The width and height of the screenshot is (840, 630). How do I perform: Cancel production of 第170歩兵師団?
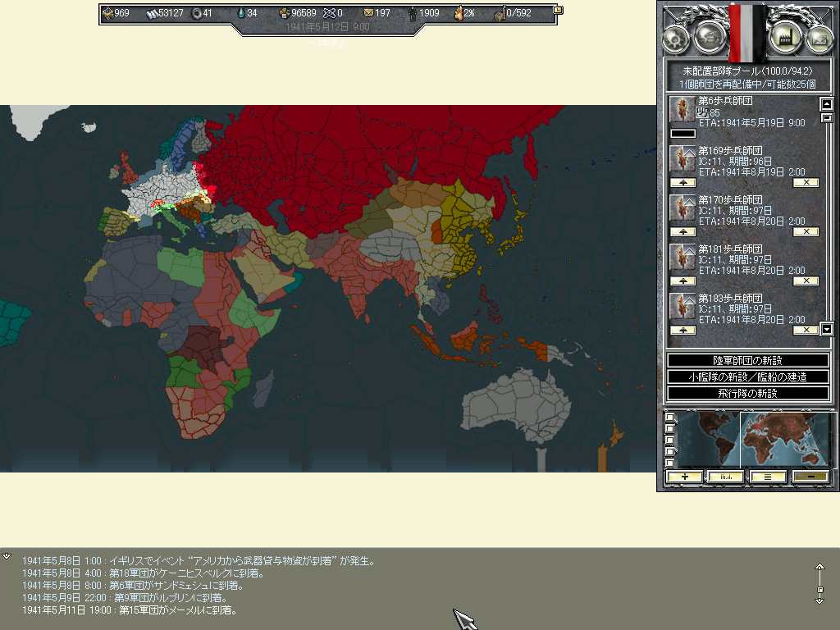[806, 232]
